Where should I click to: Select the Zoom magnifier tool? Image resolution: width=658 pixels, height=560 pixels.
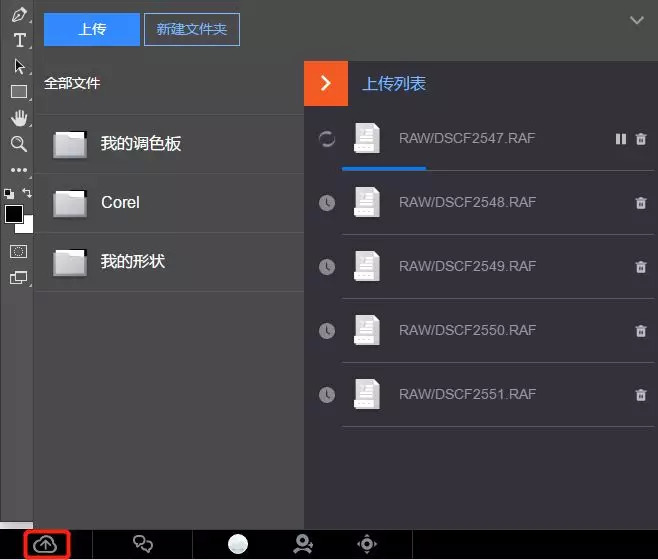click(19, 144)
